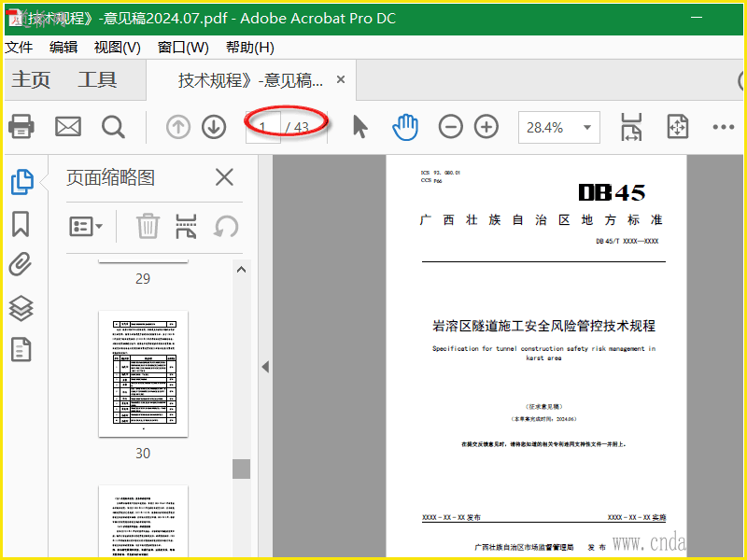
Task: Click the 广西壮族自治区地方标准 line
Action: click(x=541, y=220)
